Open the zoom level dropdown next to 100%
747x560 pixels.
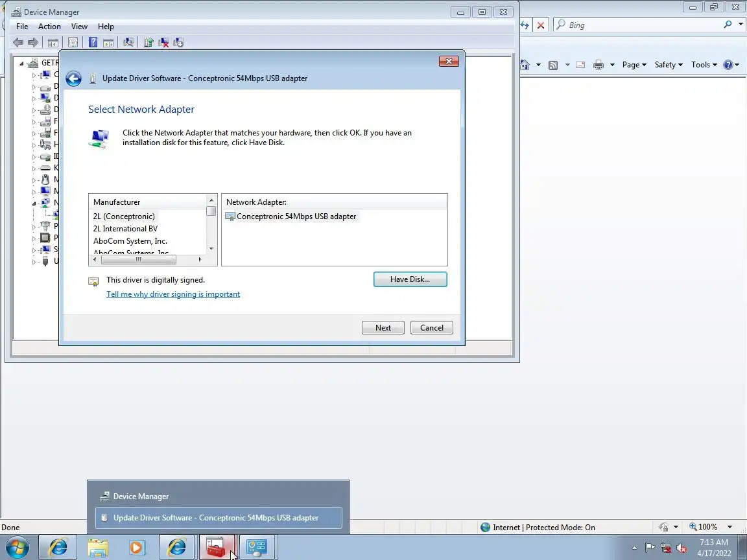pyautogui.click(x=730, y=527)
